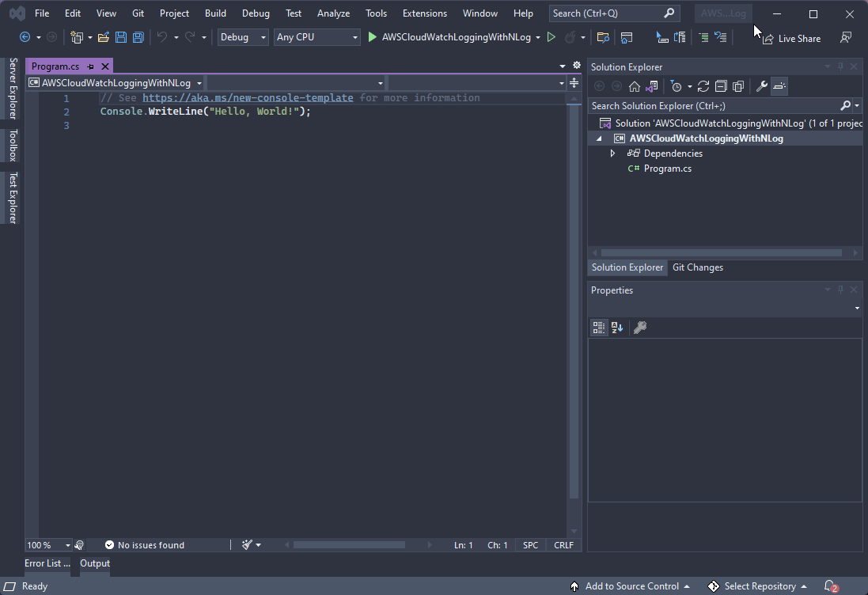The image size is (868, 595).
Task: Open startup project dropdown arrow beside AWSCloudWatchLoggingWithNLog
Action: tap(537, 37)
